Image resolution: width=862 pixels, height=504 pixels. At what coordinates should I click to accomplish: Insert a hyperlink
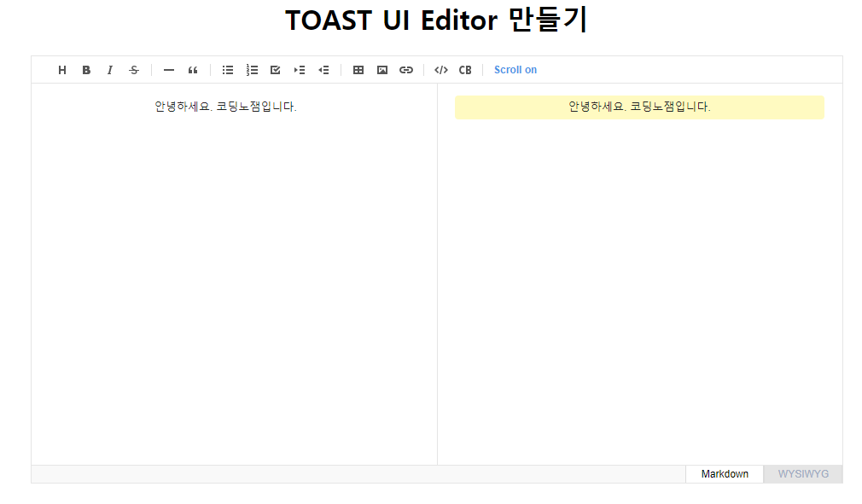click(406, 70)
